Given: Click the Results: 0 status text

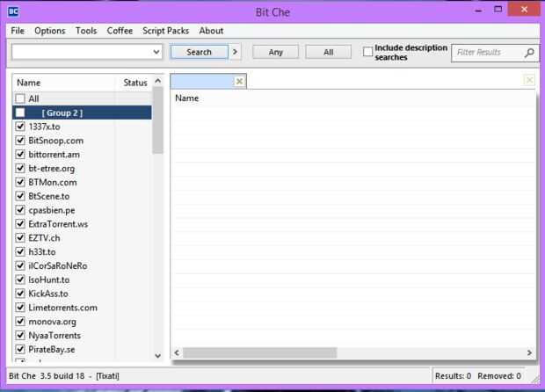Looking at the screenshot, I should point(453,376).
